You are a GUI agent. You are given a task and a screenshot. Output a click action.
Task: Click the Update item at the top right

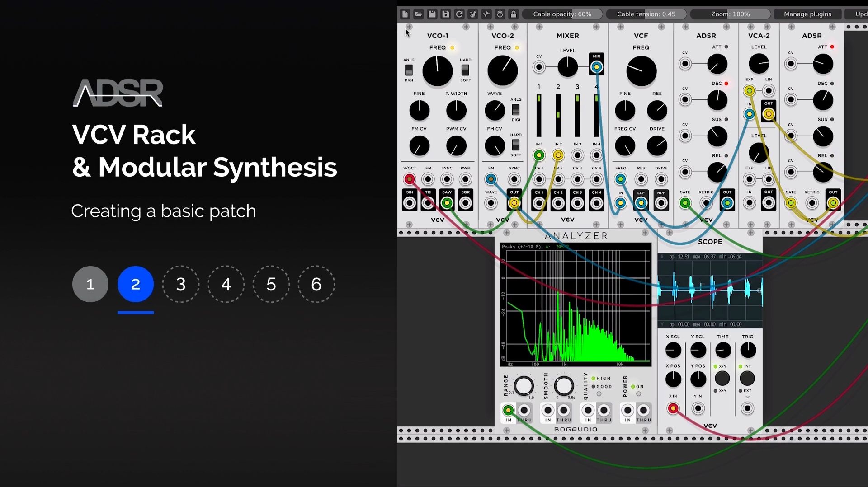861,14
